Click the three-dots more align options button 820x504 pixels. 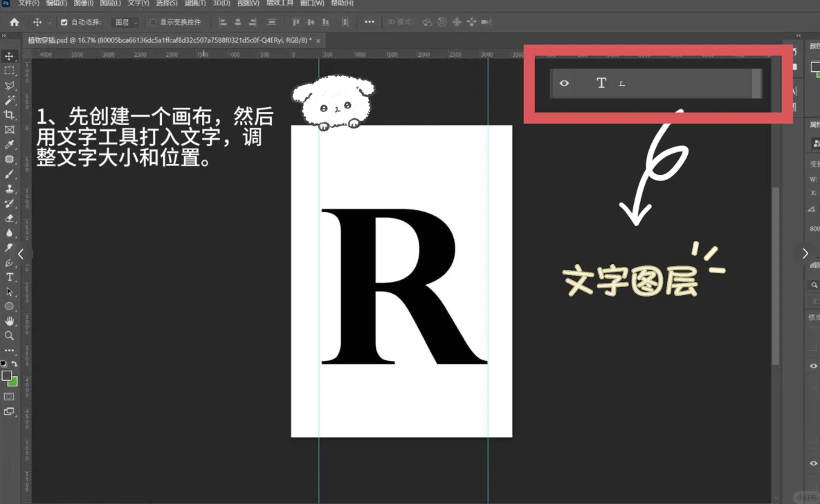click(370, 22)
